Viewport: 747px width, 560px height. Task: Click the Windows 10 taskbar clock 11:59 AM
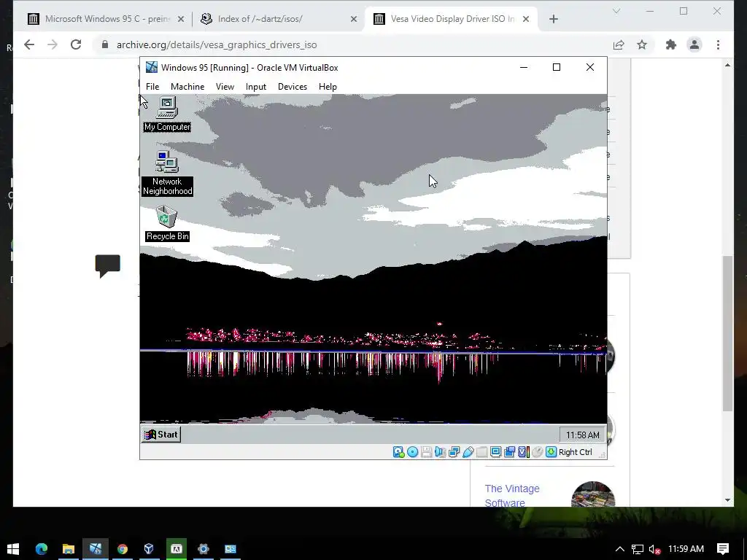click(x=686, y=549)
